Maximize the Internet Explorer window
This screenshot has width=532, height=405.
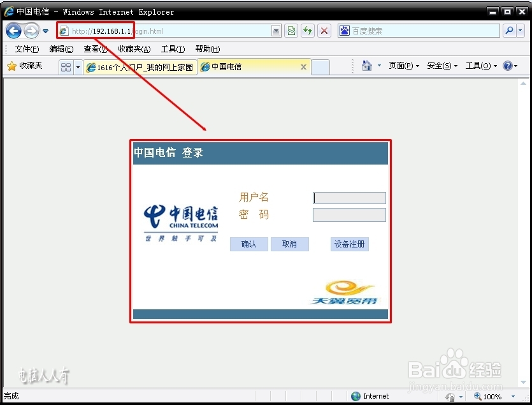point(507,11)
